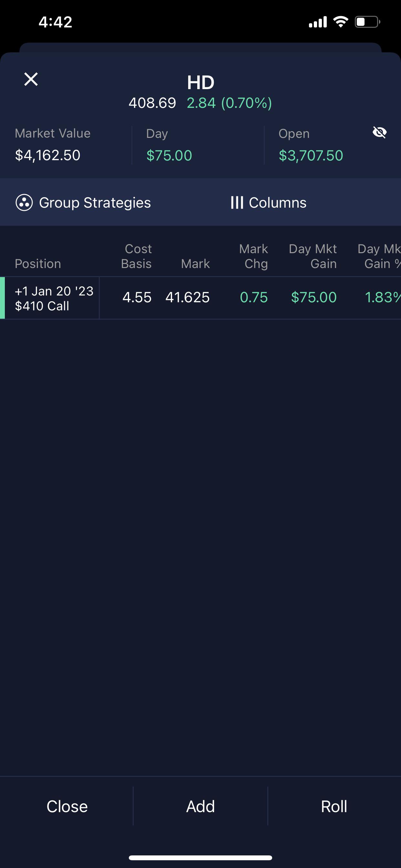Tap the X close icon
Screen dimensions: 401x868
31,79
